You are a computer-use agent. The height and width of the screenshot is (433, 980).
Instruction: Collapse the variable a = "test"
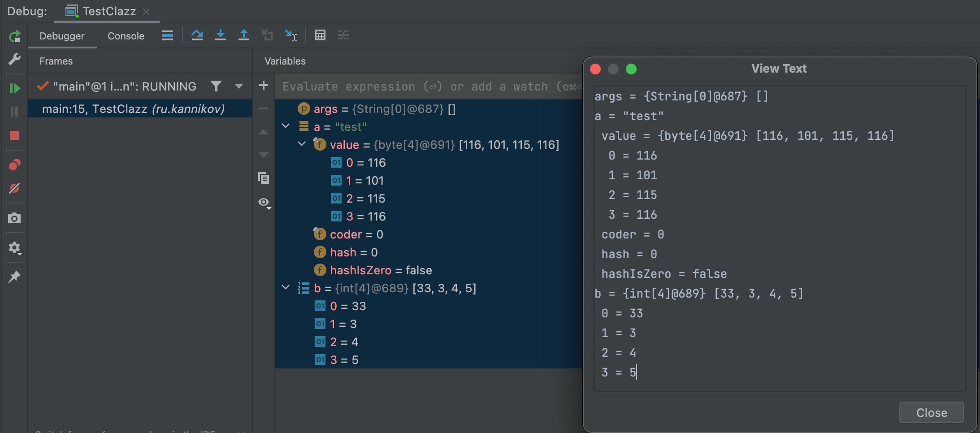point(286,126)
